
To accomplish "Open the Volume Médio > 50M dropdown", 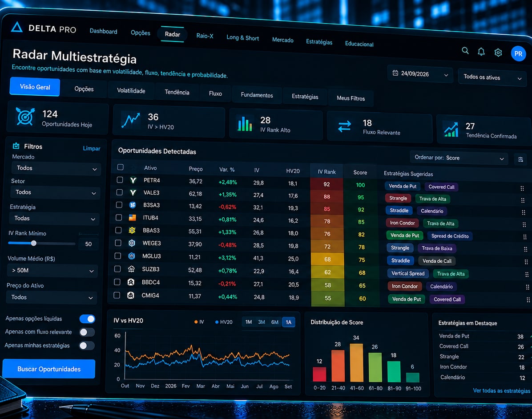I will point(52,271).
